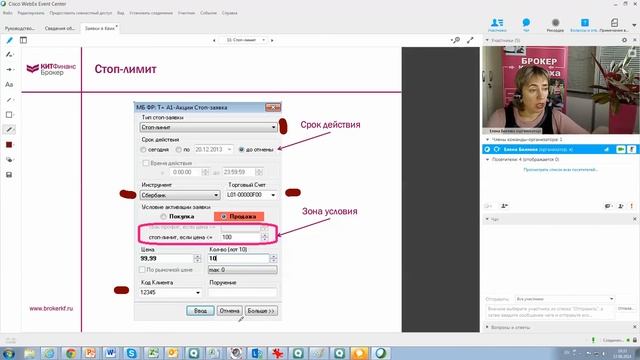Click the 'Отмена' button

tap(229, 311)
